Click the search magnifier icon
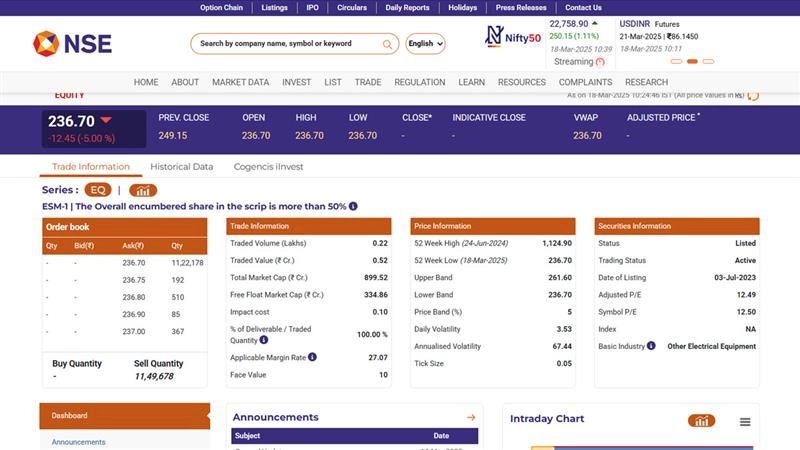 387,44
